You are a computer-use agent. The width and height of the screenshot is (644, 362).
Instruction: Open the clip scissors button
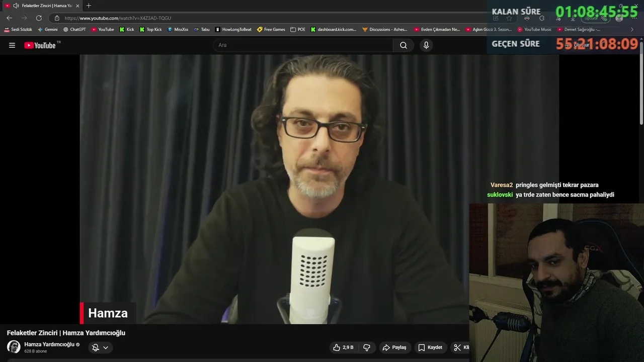pos(460,347)
